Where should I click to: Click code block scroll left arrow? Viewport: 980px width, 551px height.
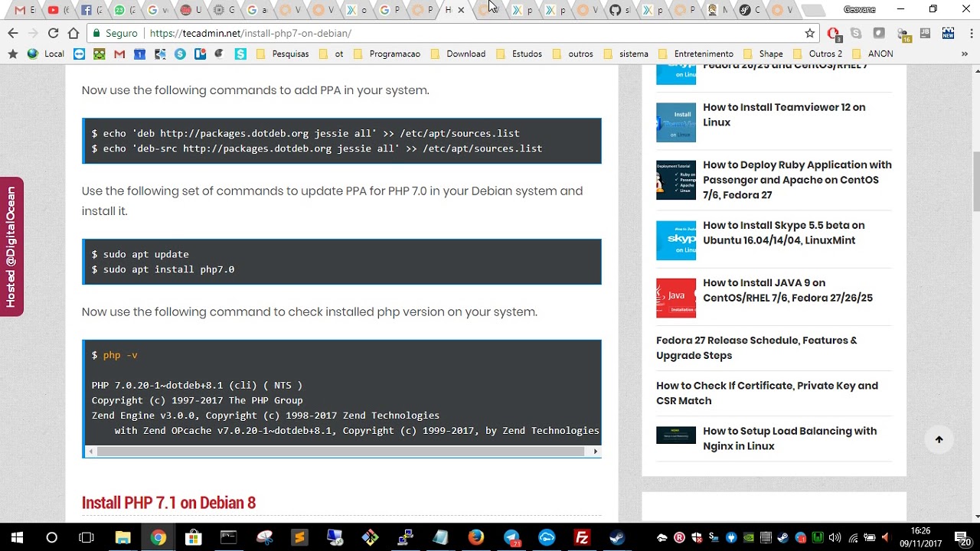90,452
